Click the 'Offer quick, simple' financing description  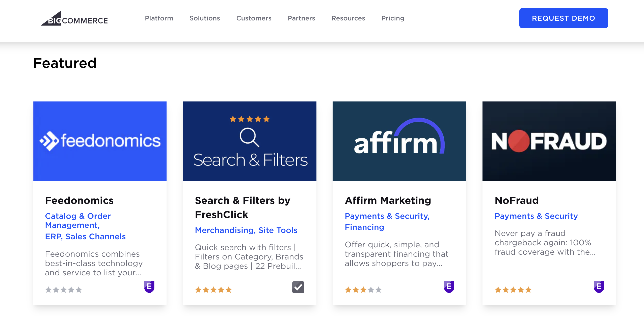click(396, 254)
